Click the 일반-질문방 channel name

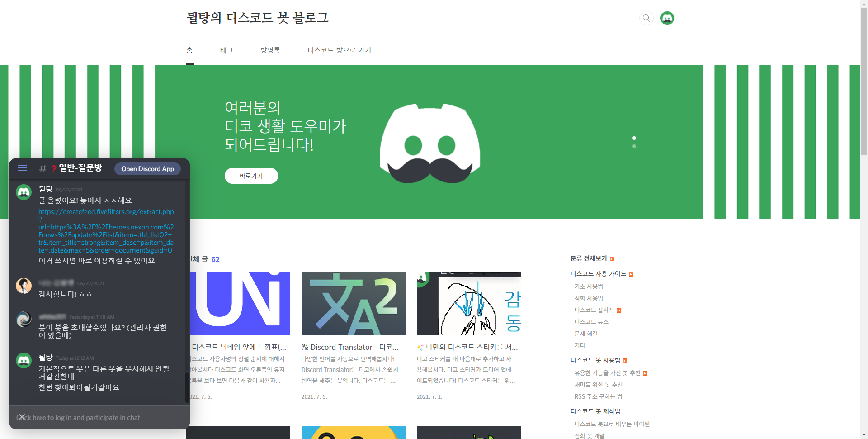pyautogui.click(x=80, y=168)
